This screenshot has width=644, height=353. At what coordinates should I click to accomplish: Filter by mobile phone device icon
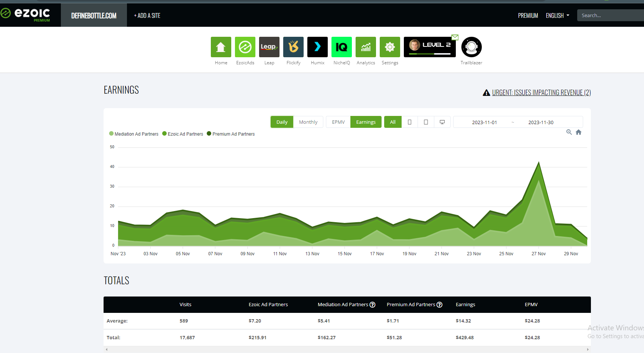pyautogui.click(x=409, y=122)
